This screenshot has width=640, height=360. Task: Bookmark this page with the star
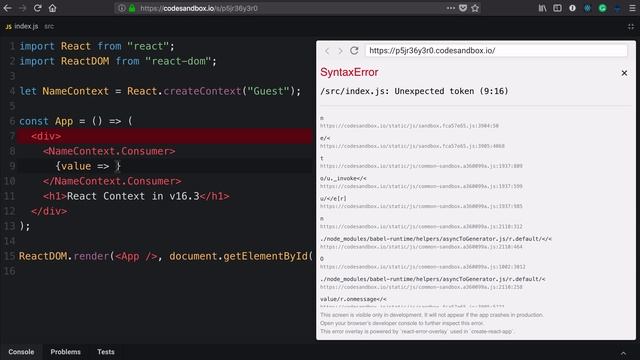point(475,8)
